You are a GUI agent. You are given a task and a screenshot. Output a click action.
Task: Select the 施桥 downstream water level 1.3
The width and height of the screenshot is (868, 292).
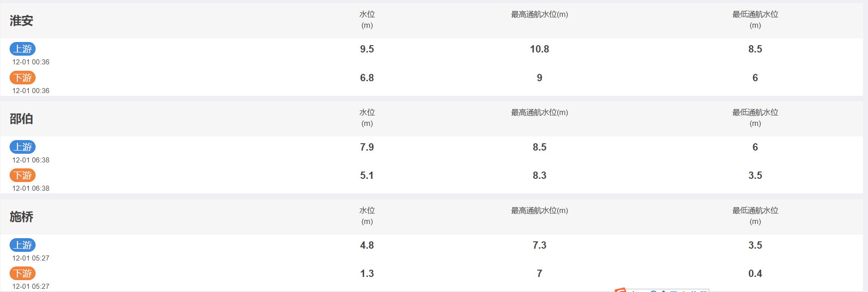367,273
